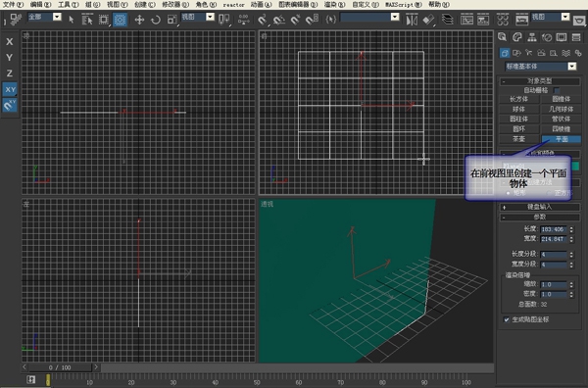Viewport: 588px width, 388px height.
Task: Toggle the angle snap icon
Action: [x=278, y=20]
